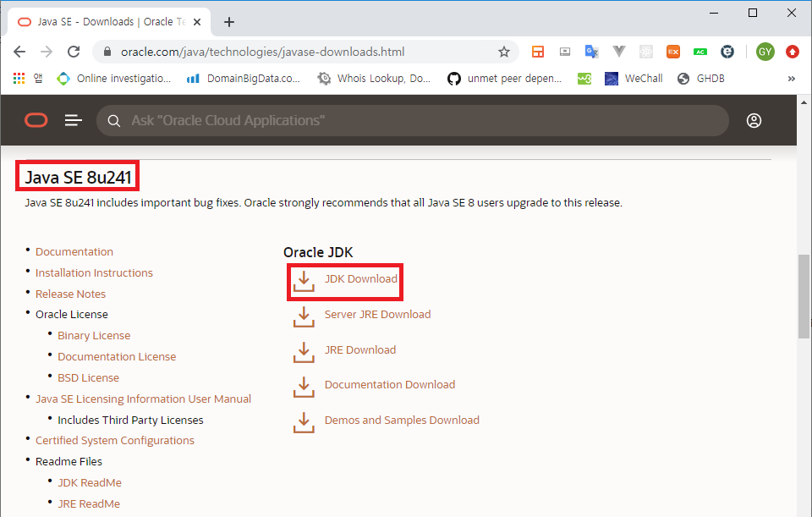Open the WeChall bookmark
This screenshot has height=517, width=812.
[634, 79]
